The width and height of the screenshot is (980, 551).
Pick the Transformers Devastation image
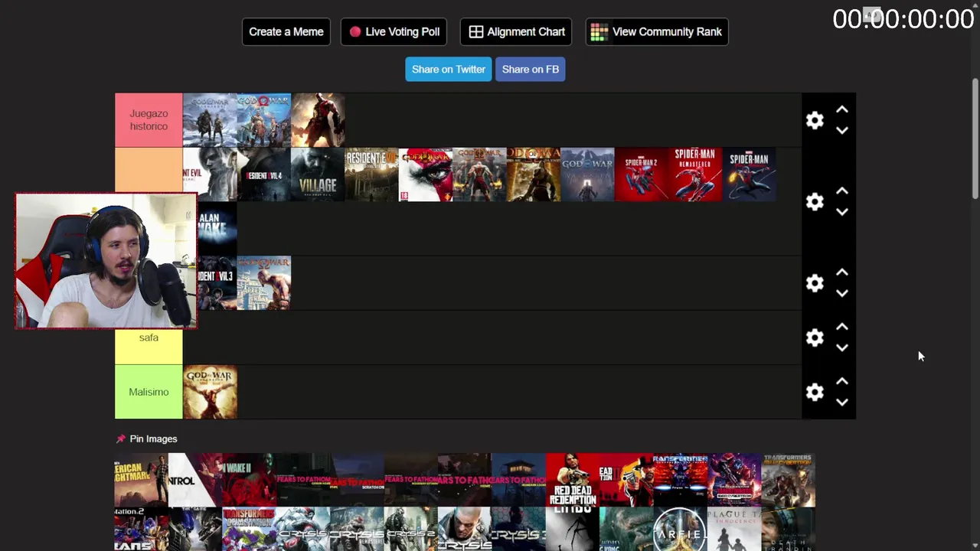(x=249, y=530)
